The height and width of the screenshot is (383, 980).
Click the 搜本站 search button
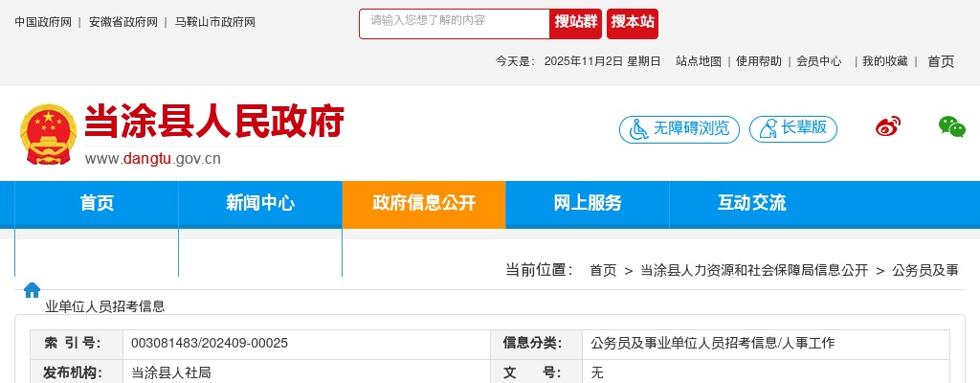point(633,24)
